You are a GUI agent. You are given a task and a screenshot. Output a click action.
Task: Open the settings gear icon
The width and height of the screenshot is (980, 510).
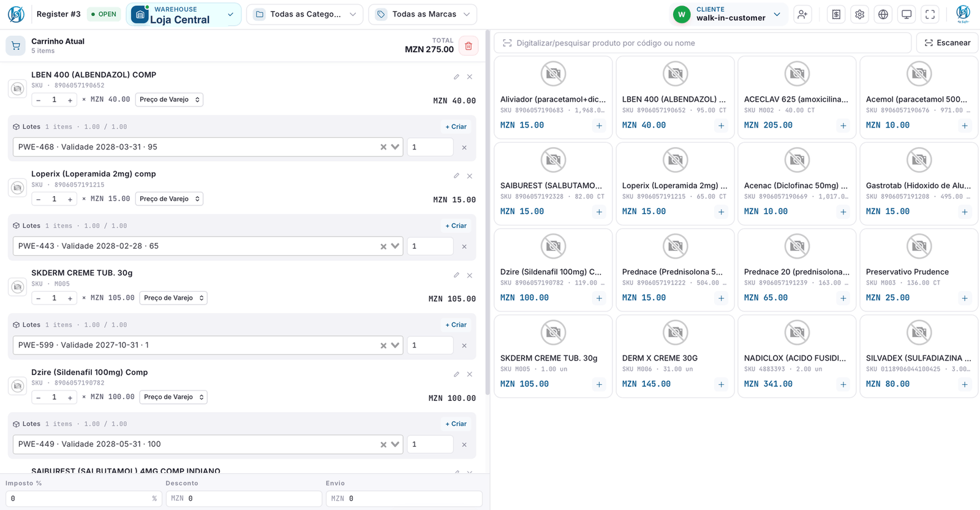pos(860,14)
